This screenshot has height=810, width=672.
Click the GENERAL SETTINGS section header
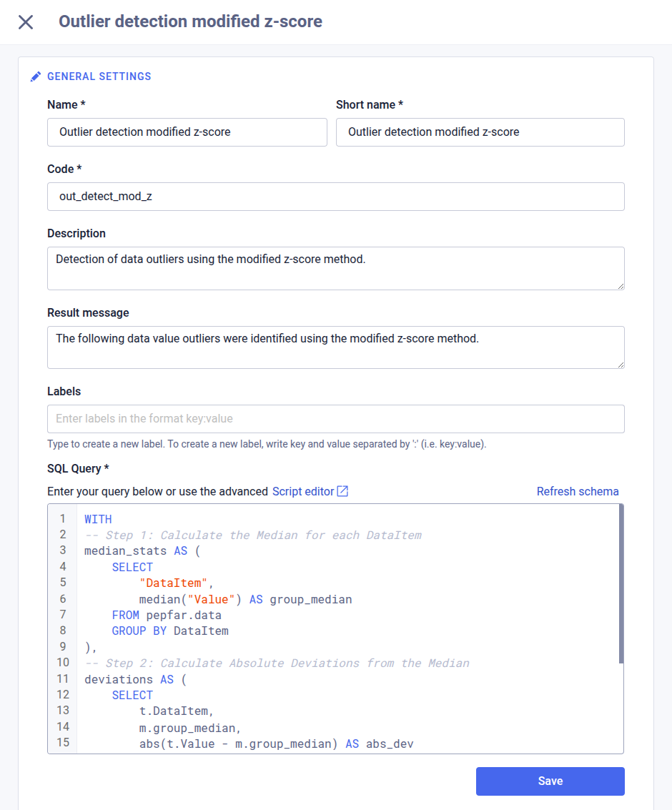[99, 76]
